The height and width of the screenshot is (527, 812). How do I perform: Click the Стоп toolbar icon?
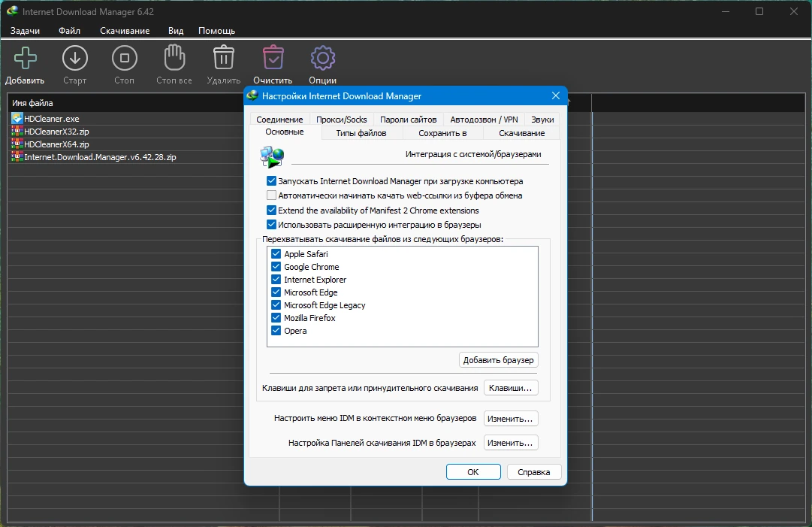[124, 58]
